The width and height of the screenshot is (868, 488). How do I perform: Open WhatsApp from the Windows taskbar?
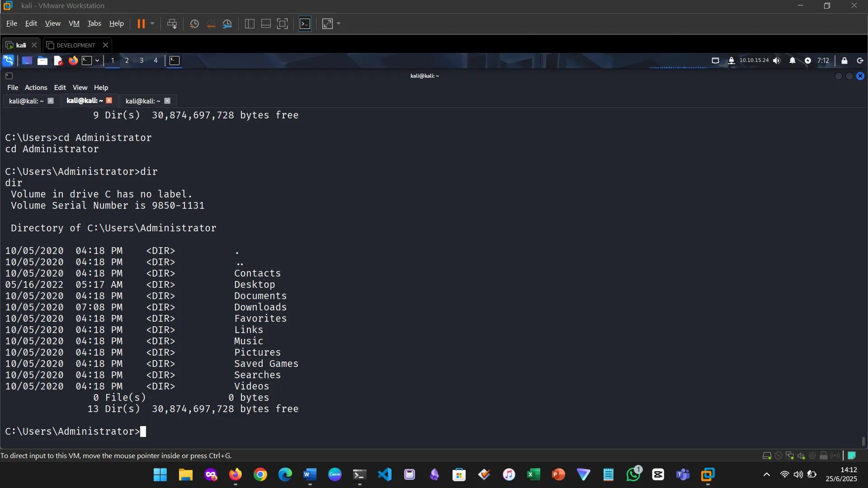point(633,475)
